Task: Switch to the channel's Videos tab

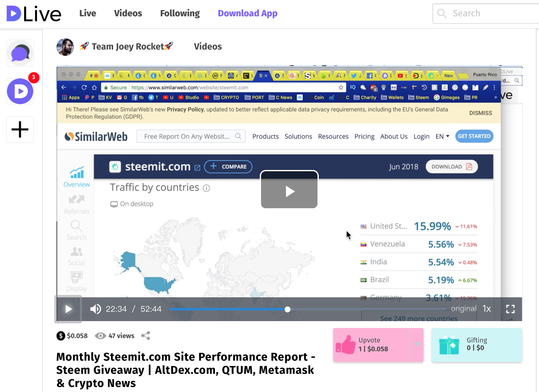Action: pos(208,46)
